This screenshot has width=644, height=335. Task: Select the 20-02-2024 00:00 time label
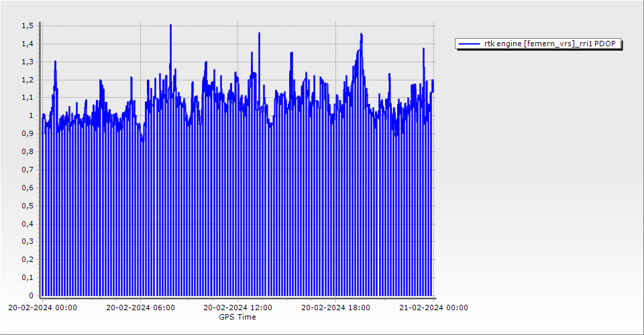point(42,308)
